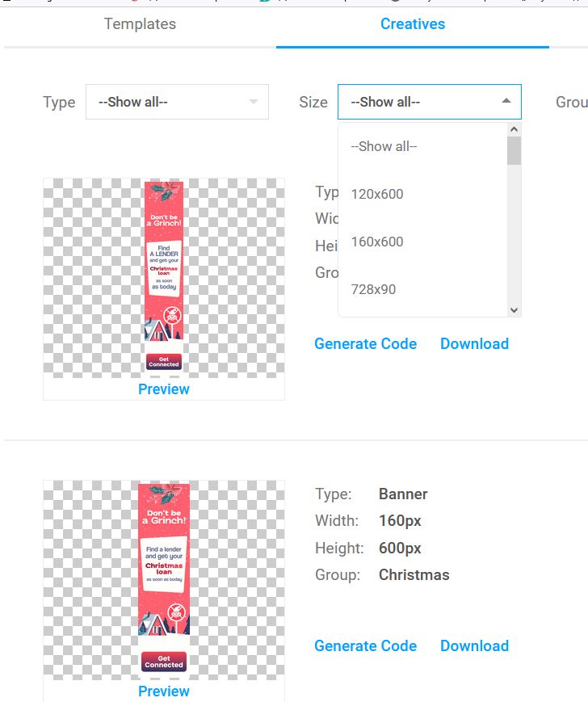The width and height of the screenshot is (588, 702).
Task: Select the Creatives tab
Action: [x=413, y=24]
